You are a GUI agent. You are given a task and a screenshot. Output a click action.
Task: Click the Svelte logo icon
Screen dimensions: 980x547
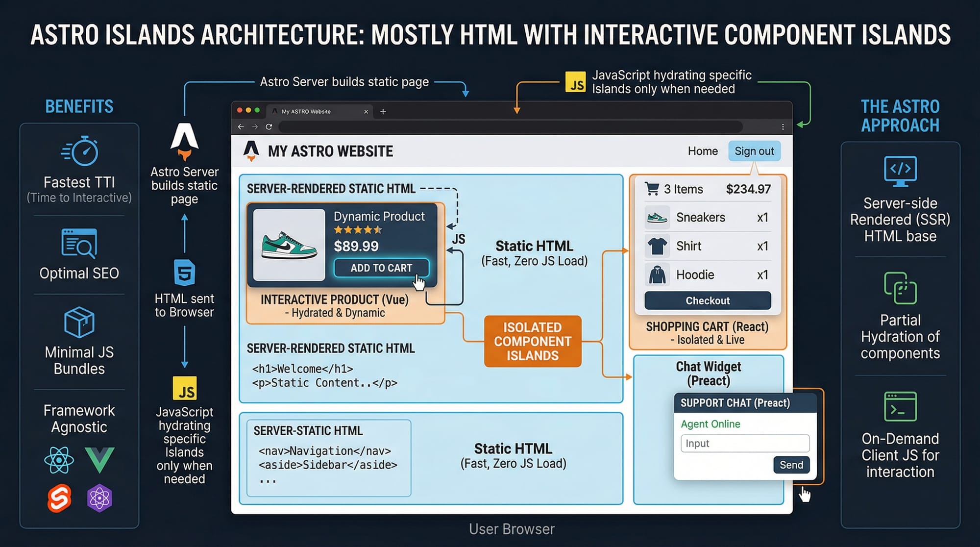click(x=59, y=497)
